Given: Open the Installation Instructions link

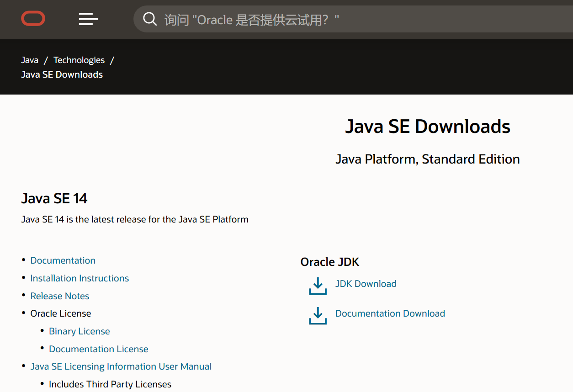Looking at the screenshot, I should click(80, 278).
